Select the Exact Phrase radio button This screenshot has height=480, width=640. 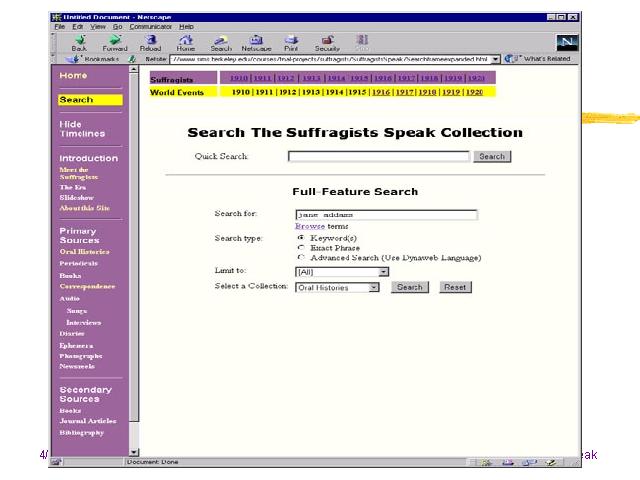coord(301,247)
